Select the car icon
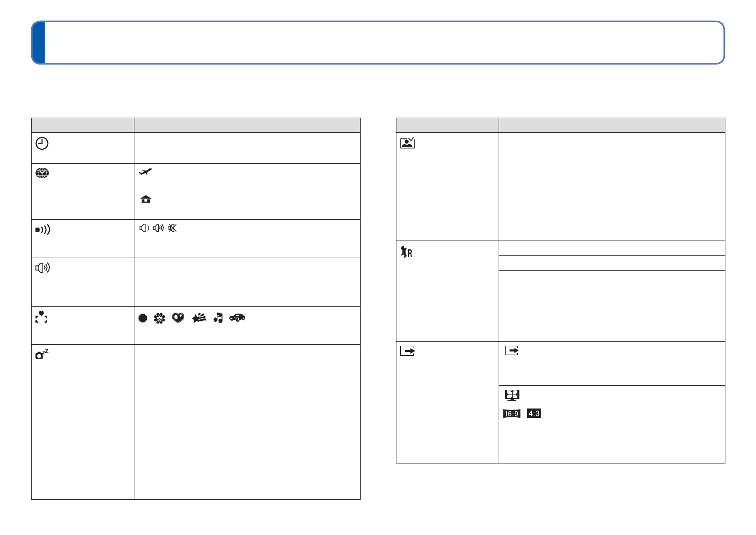 coord(237,318)
